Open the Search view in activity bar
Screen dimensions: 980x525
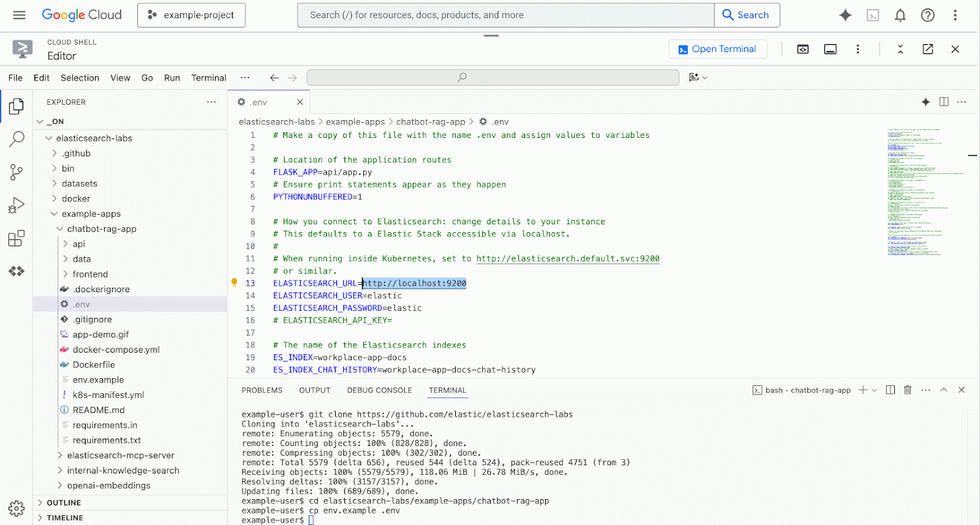17,139
